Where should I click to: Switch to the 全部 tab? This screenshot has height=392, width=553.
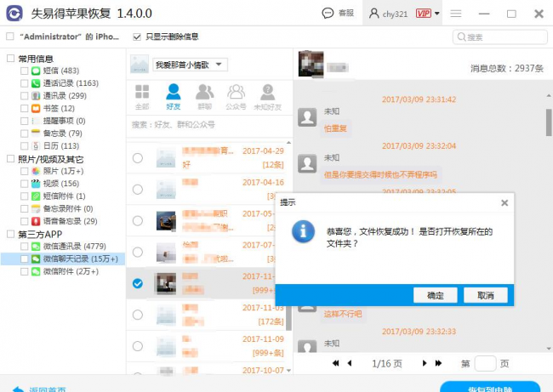[142, 97]
